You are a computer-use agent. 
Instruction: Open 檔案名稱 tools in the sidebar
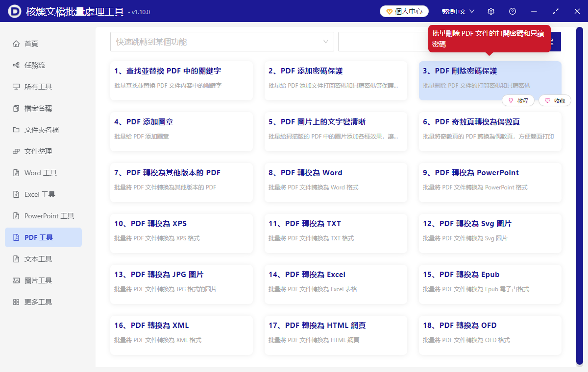[43, 108]
